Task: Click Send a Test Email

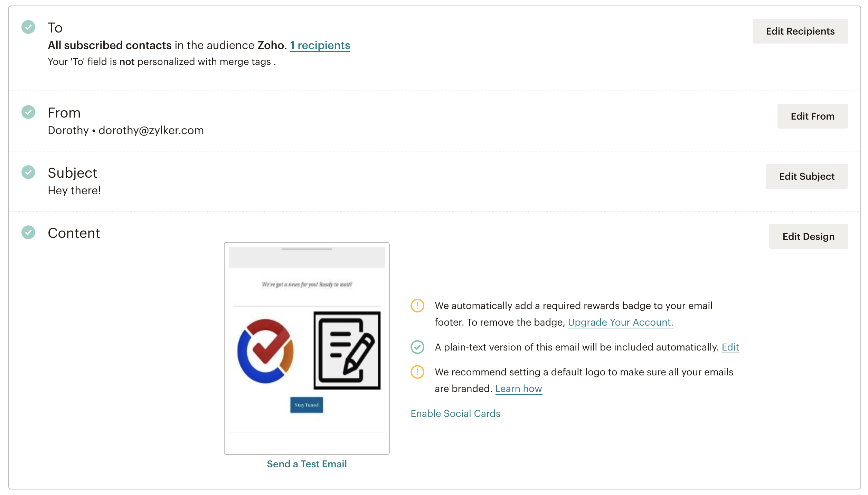Action: pyautogui.click(x=306, y=464)
